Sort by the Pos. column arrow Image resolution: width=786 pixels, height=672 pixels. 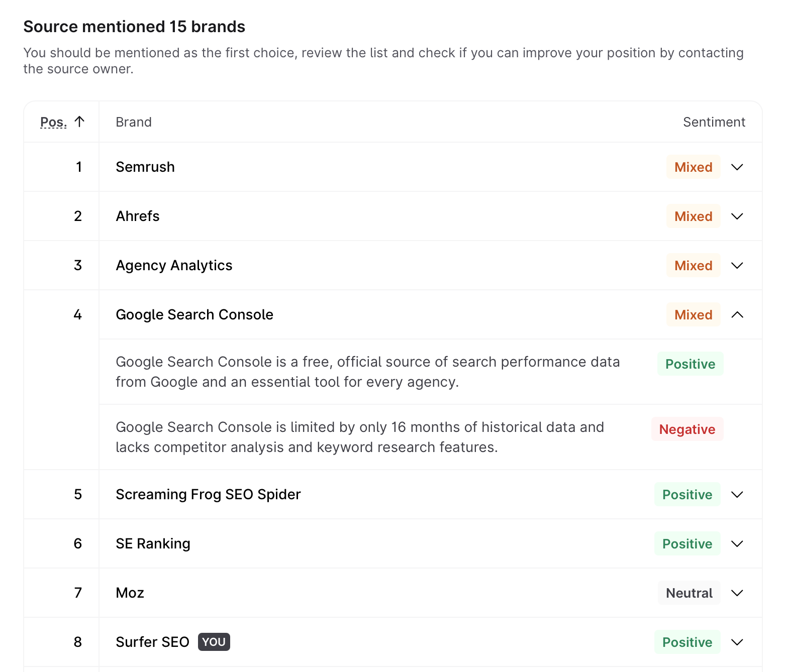click(x=79, y=122)
